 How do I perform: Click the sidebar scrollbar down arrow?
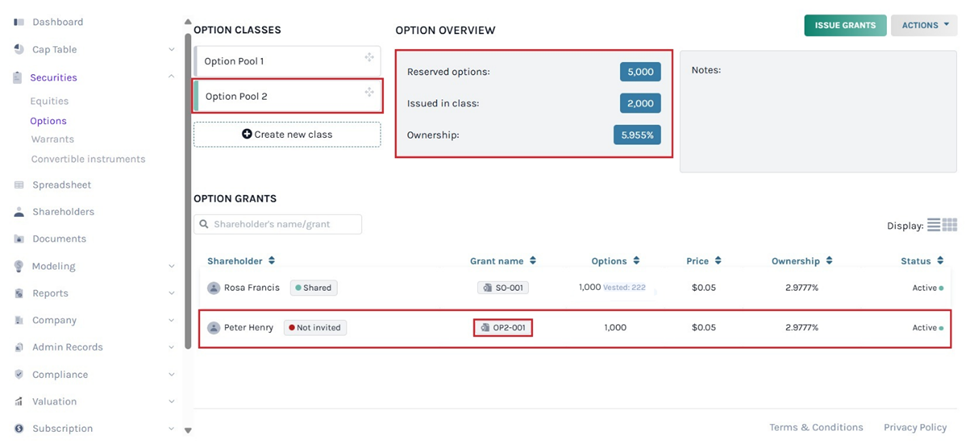(188, 430)
